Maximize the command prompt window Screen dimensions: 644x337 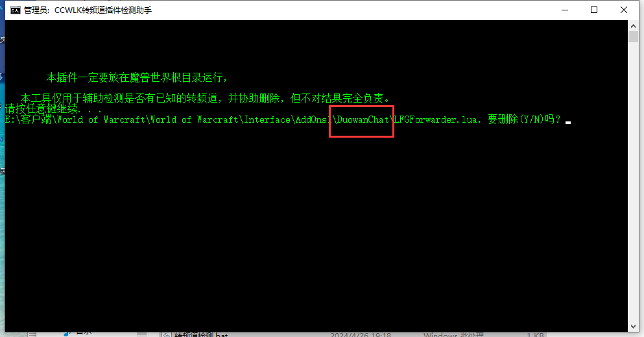[594, 10]
